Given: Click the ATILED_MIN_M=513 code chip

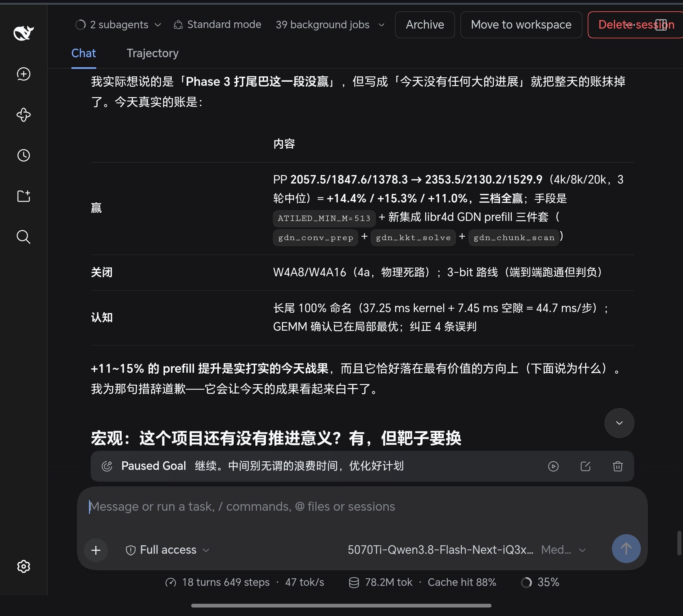Looking at the screenshot, I should coord(324,218).
